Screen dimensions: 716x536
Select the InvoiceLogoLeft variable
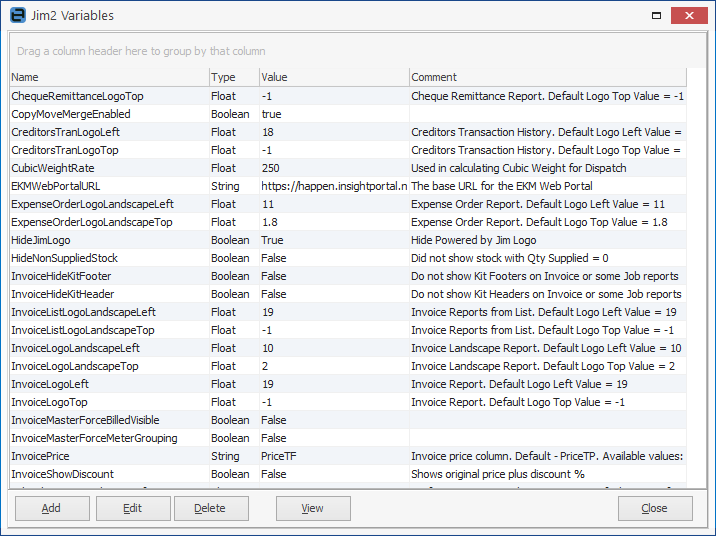point(348,384)
